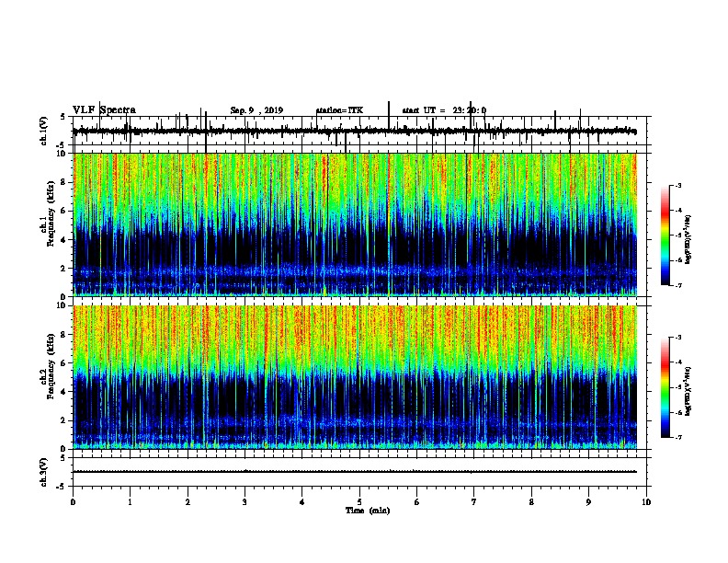Select the "start UT = 23:20: 0" text
Screen dimensions: 728x563
[x=444, y=110]
